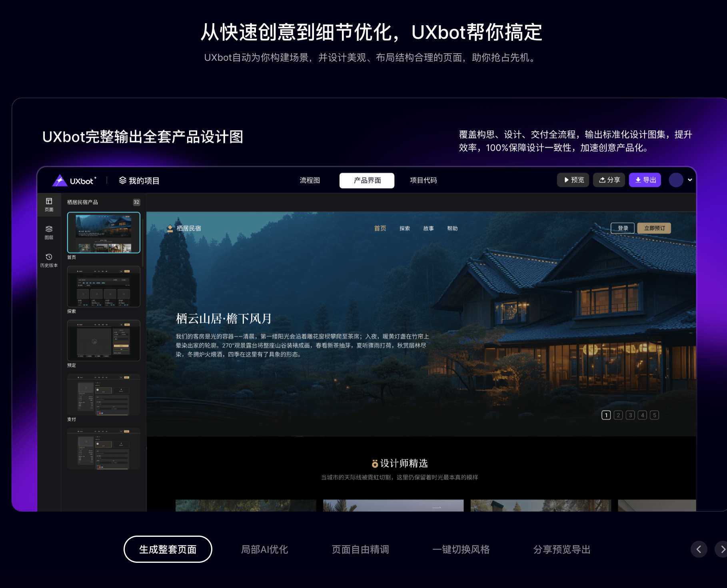Click the purple 导出 export button
The width and height of the screenshot is (727, 588).
[x=645, y=180]
